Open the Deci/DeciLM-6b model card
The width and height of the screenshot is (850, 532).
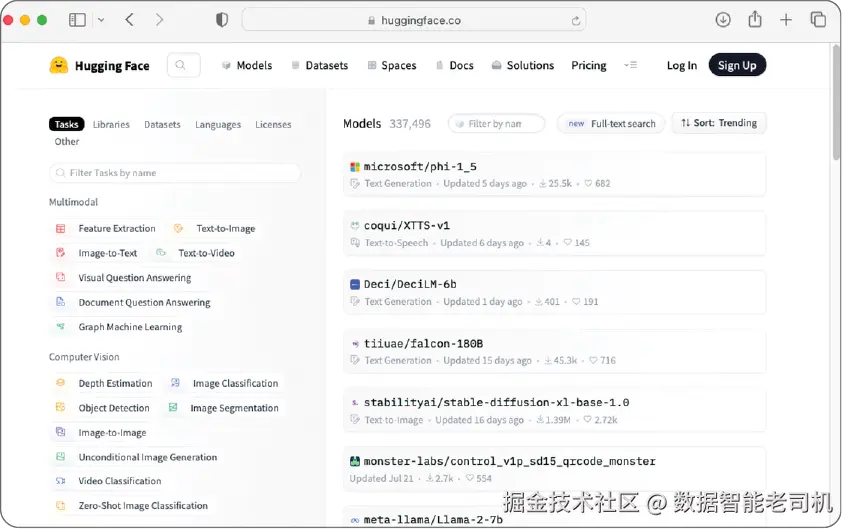554,293
